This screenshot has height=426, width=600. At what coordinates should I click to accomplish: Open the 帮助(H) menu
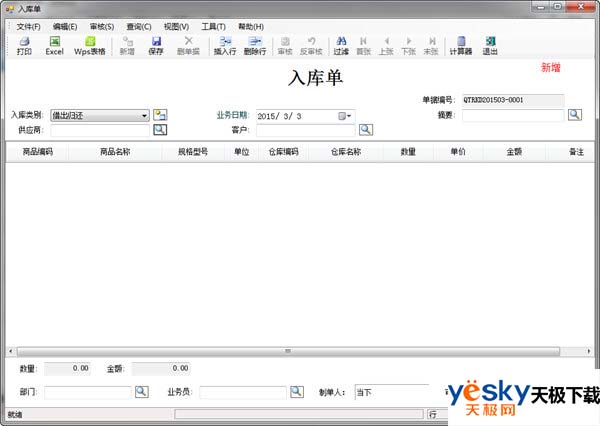251,26
